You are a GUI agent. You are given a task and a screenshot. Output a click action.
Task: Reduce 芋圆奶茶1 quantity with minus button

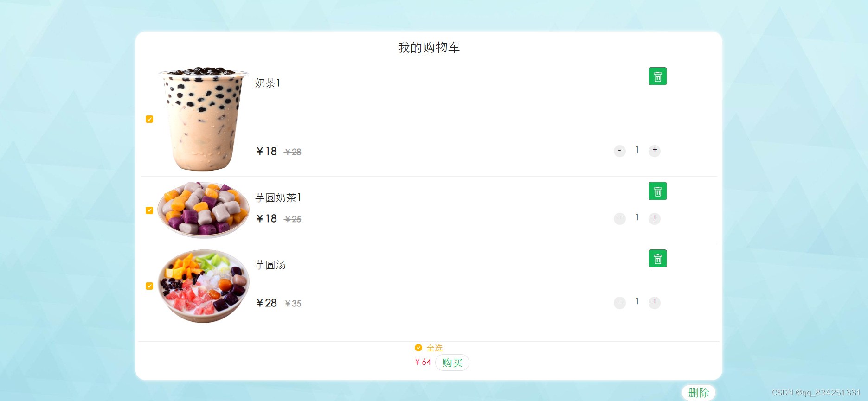coord(620,218)
